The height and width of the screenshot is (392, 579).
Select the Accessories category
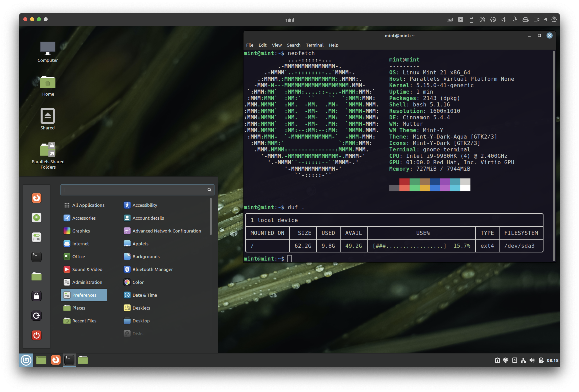[84, 218]
